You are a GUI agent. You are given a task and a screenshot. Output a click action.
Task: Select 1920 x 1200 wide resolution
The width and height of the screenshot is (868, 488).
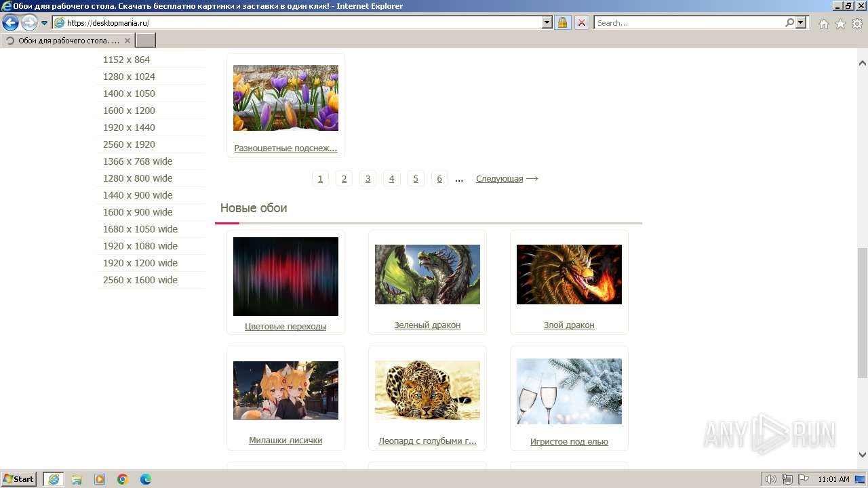pos(140,263)
